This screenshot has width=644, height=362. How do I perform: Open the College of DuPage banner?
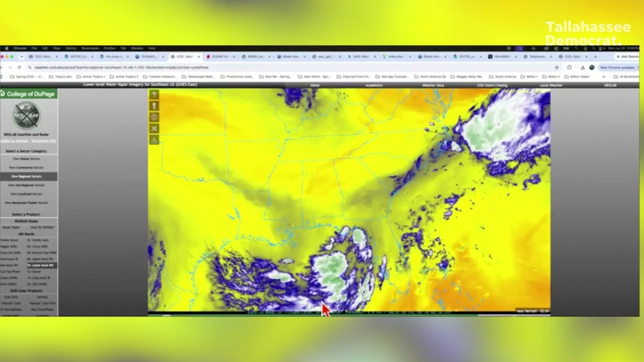pos(29,94)
